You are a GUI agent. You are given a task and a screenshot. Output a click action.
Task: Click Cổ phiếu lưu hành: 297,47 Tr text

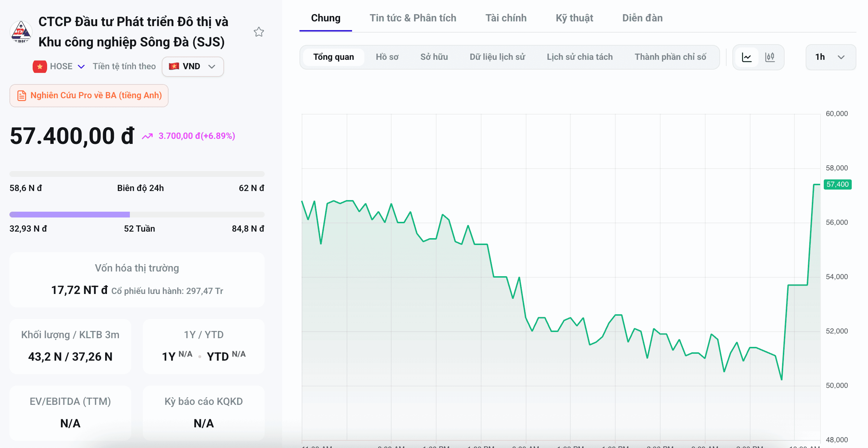[x=167, y=291]
